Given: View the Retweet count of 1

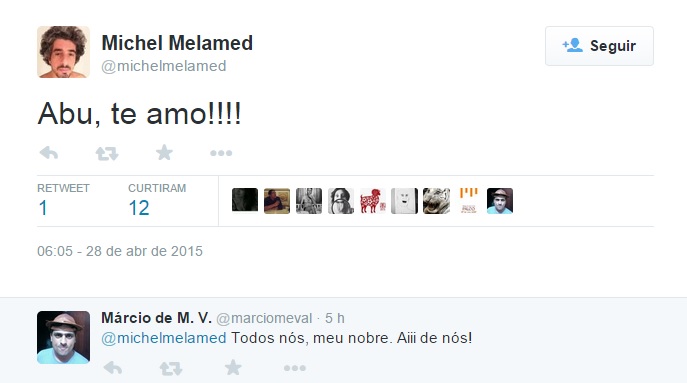Looking at the screenshot, I should click(63, 200).
